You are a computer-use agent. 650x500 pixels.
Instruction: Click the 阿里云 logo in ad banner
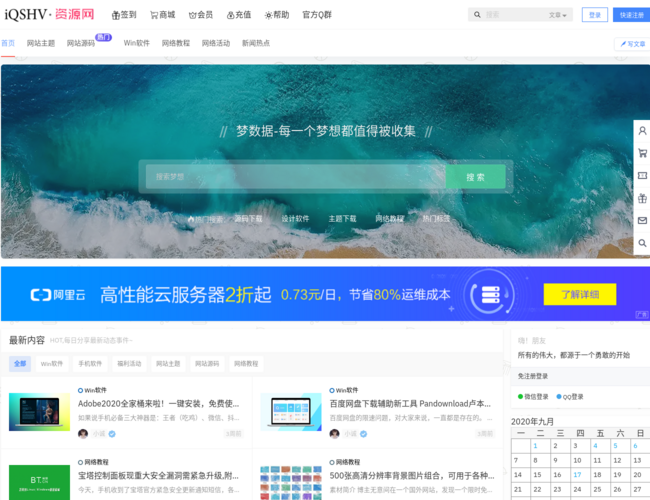(58, 295)
